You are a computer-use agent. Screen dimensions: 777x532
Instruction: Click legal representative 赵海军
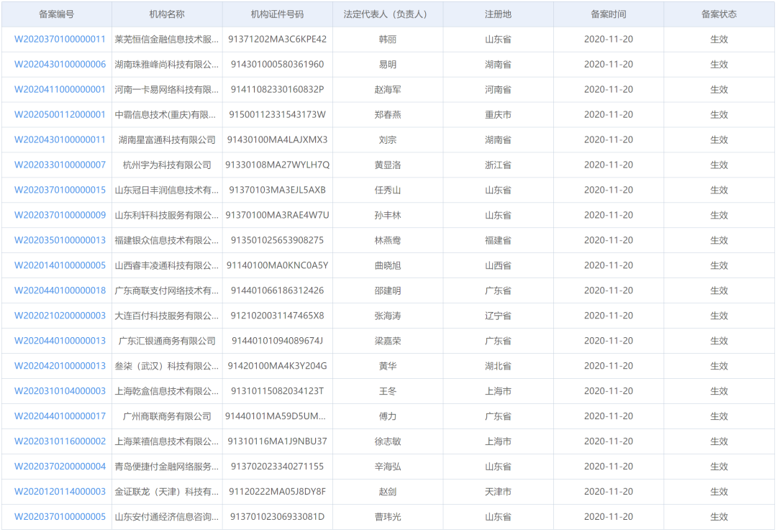pos(388,90)
